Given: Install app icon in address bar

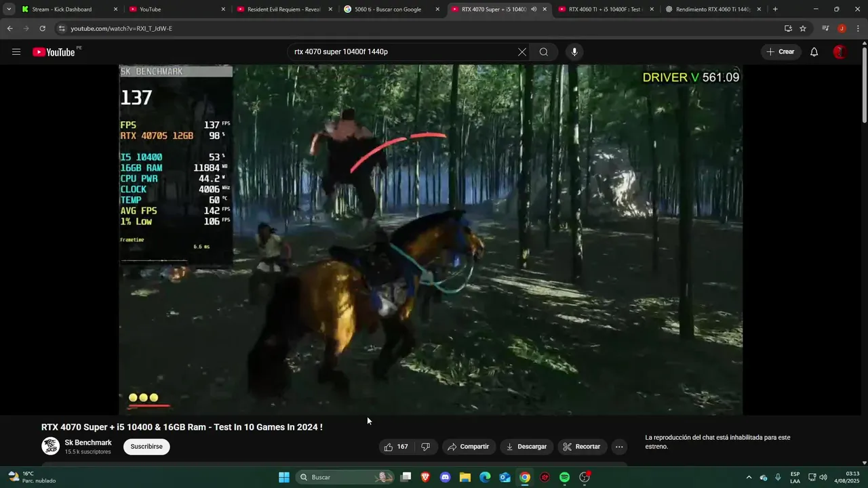Looking at the screenshot, I should (x=788, y=28).
